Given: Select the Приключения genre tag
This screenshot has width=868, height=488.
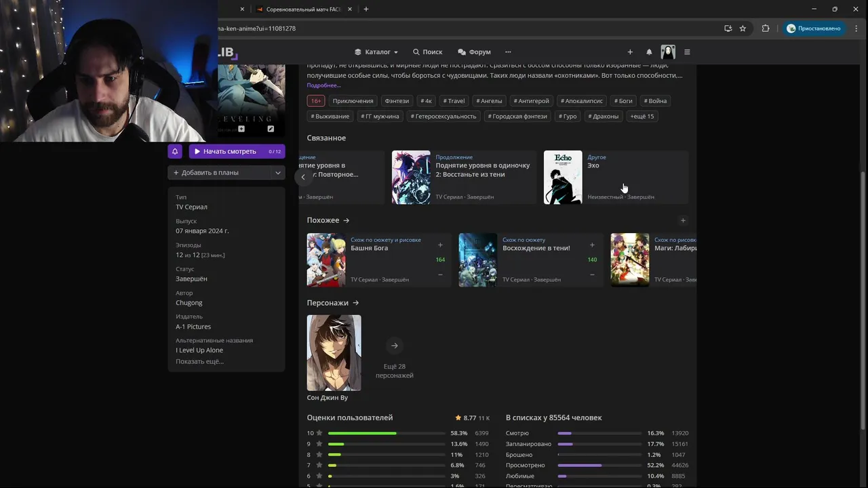Looking at the screenshot, I should pyautogui.click(x=353, y=101).
